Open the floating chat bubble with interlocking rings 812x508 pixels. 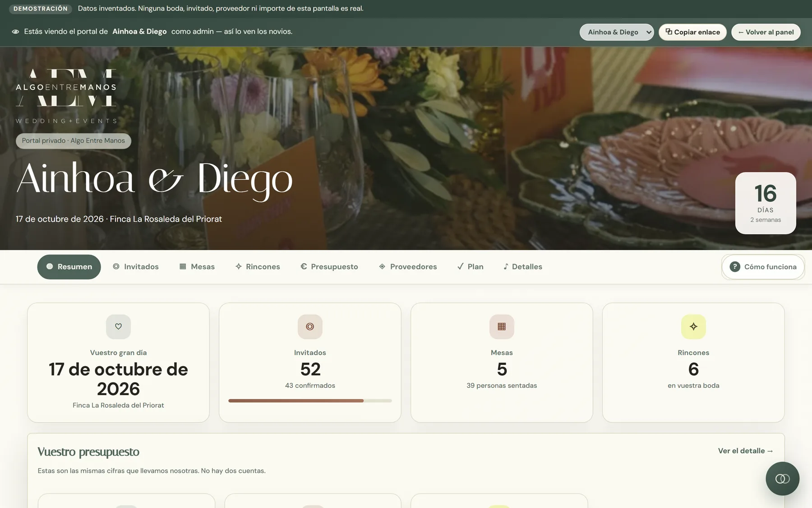(782, 479)
